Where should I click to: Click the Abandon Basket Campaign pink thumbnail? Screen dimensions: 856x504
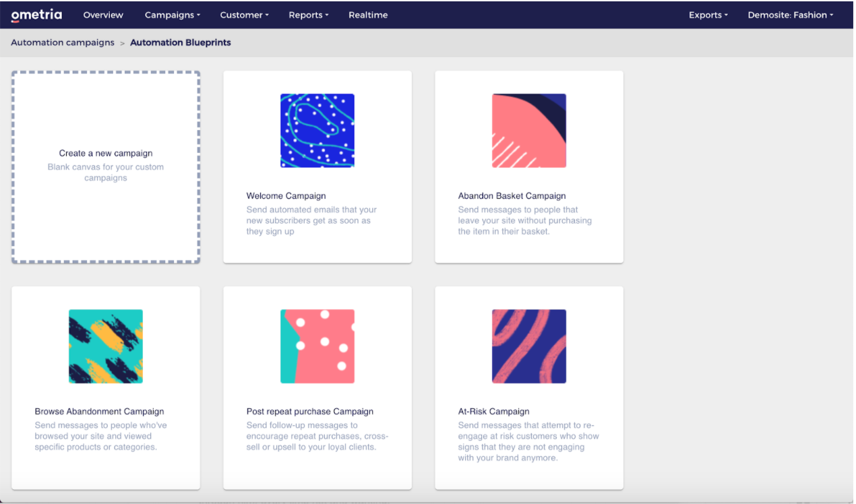pyautogui.click(x=529, y=131)
